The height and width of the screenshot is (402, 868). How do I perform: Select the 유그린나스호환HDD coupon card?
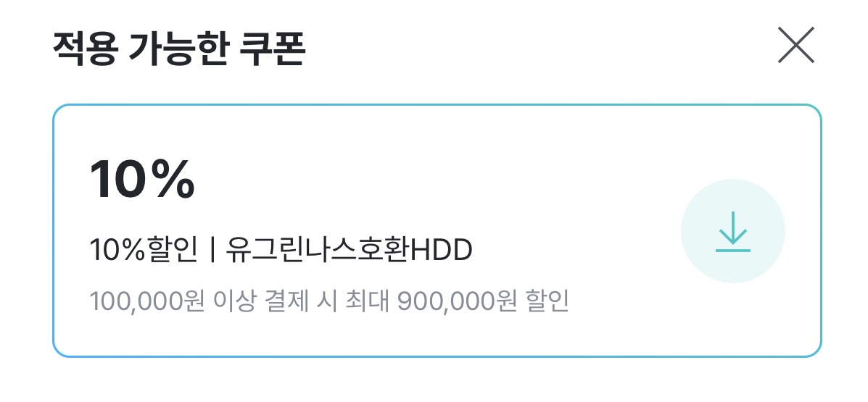click(x=437, y=230)
